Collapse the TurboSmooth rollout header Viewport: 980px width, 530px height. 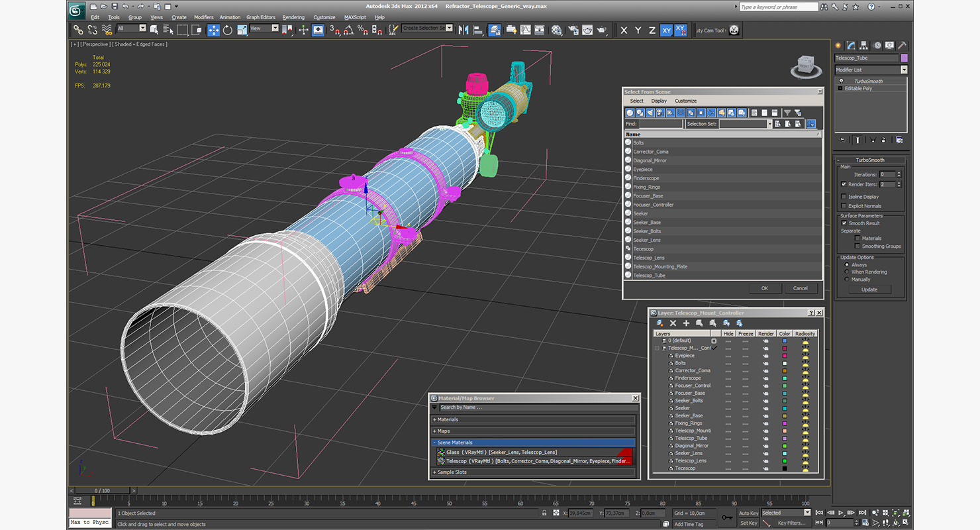pos(869,160)
